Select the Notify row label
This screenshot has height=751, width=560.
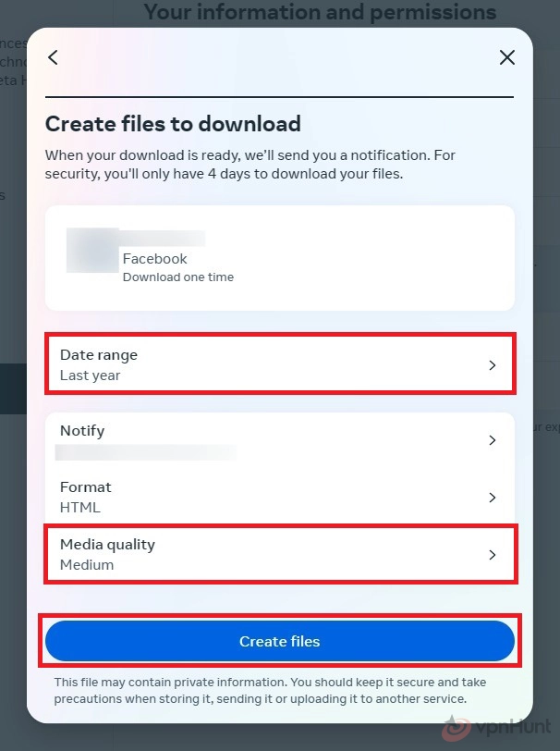82,431
